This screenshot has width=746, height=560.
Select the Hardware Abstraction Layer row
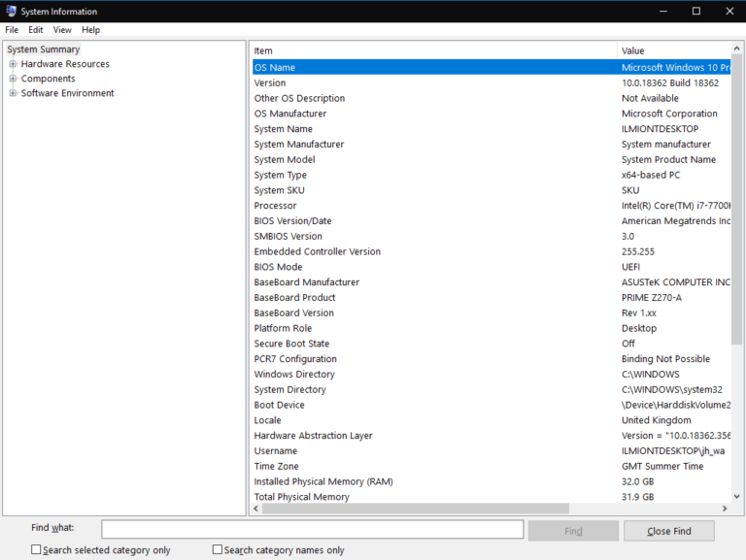coord(492,436)
